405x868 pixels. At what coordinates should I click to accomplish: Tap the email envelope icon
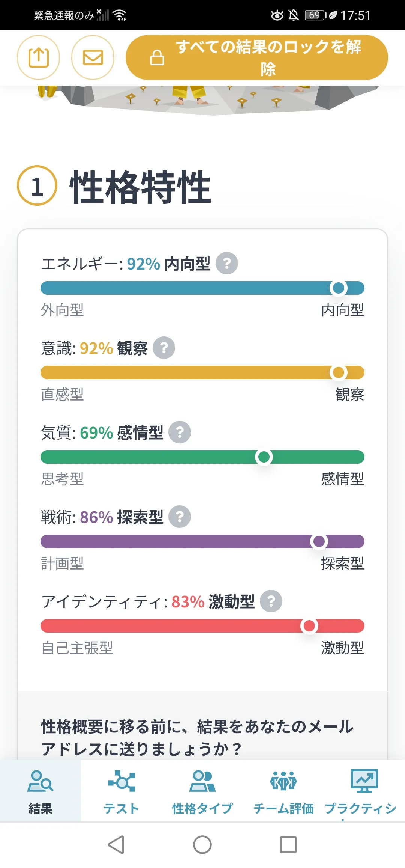(x=93, y=57)
